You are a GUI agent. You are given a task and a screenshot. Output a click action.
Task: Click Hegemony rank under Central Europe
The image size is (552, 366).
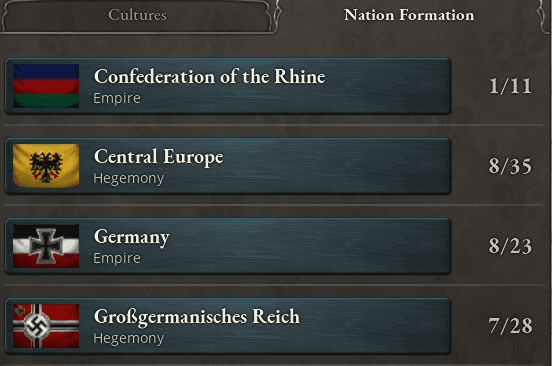click(128, 178)
